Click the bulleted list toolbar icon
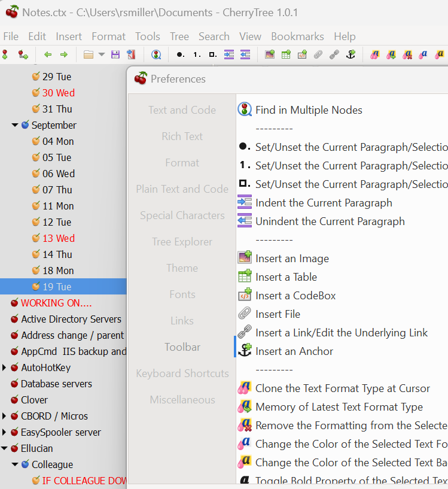448x489 pixels. [180, 54]
